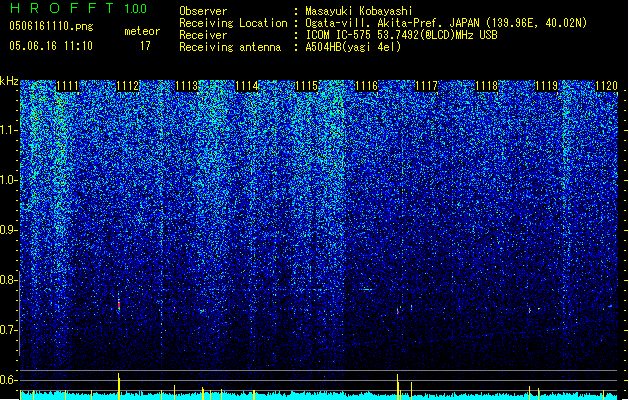
Task: Click the 'Receiving Location' label
Action: click(233, 23)
